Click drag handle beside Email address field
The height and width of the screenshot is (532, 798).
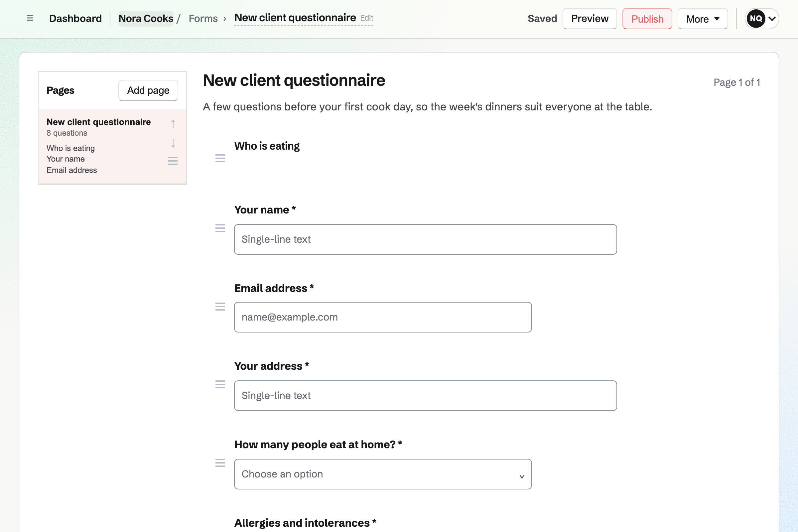(220, 307)
